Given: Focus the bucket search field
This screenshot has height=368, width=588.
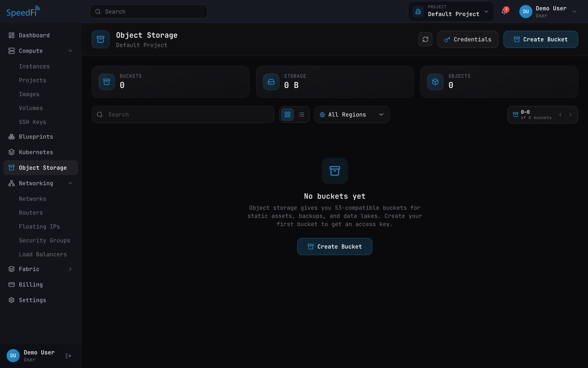Looking at the screenshot, I should click(x=183, y=114).
